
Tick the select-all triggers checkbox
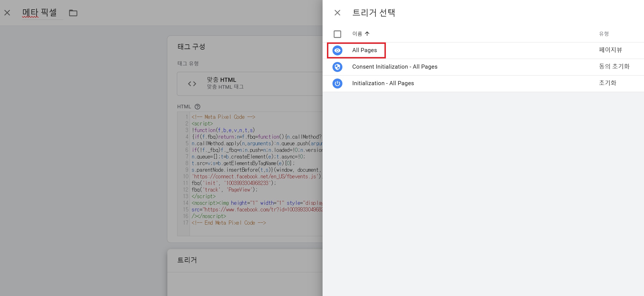point(337,34)
